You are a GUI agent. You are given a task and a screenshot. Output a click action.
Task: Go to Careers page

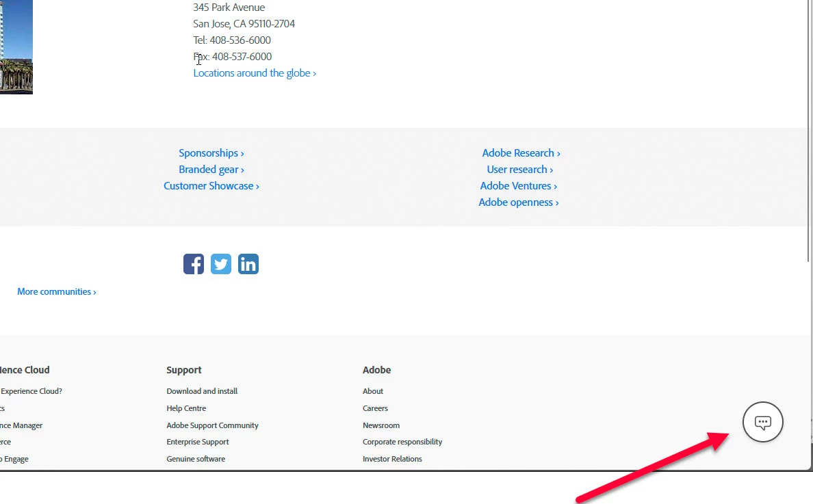375,408
